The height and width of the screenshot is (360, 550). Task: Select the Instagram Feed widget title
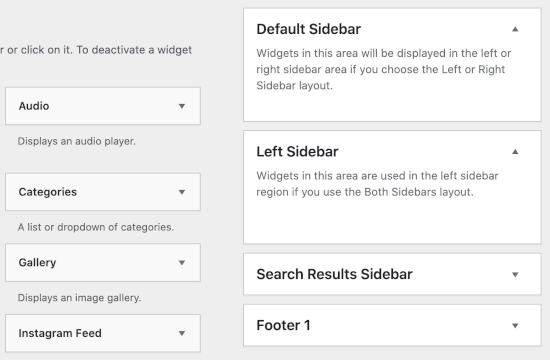[60, 333]
